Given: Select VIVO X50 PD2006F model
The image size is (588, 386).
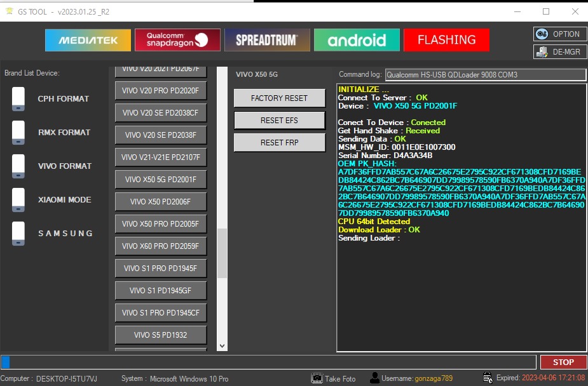Looking at the screenshot, I should point(160,202).
